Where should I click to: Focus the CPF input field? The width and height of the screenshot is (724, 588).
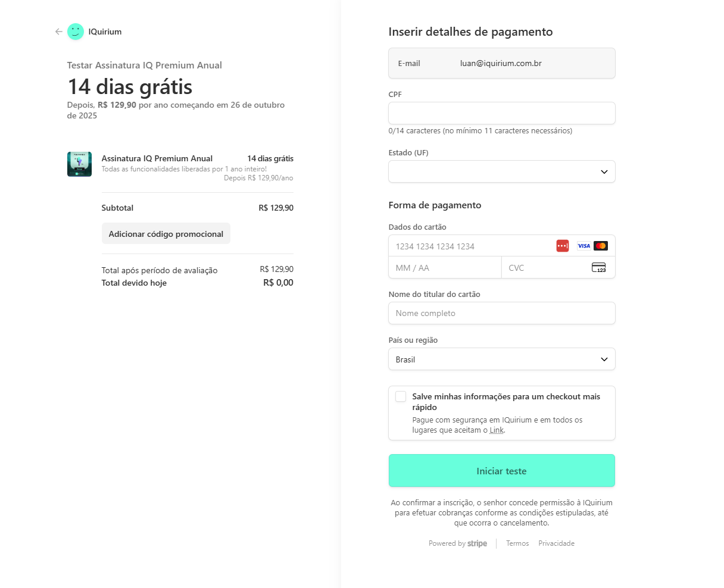(501, 113)
